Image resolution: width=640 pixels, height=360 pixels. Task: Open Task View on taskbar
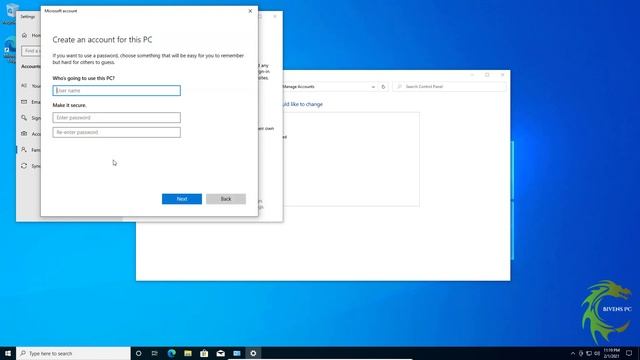(155, 353)
